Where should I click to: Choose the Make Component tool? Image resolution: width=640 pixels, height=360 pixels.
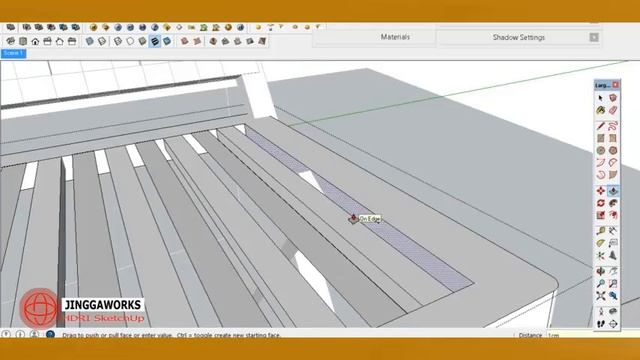[x=613, y=98]
